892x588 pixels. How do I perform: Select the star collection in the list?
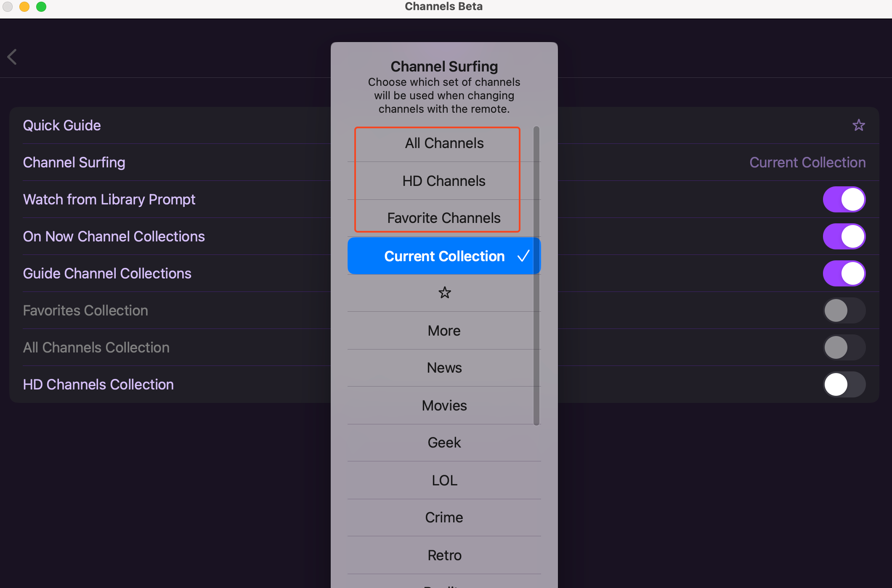444,293
